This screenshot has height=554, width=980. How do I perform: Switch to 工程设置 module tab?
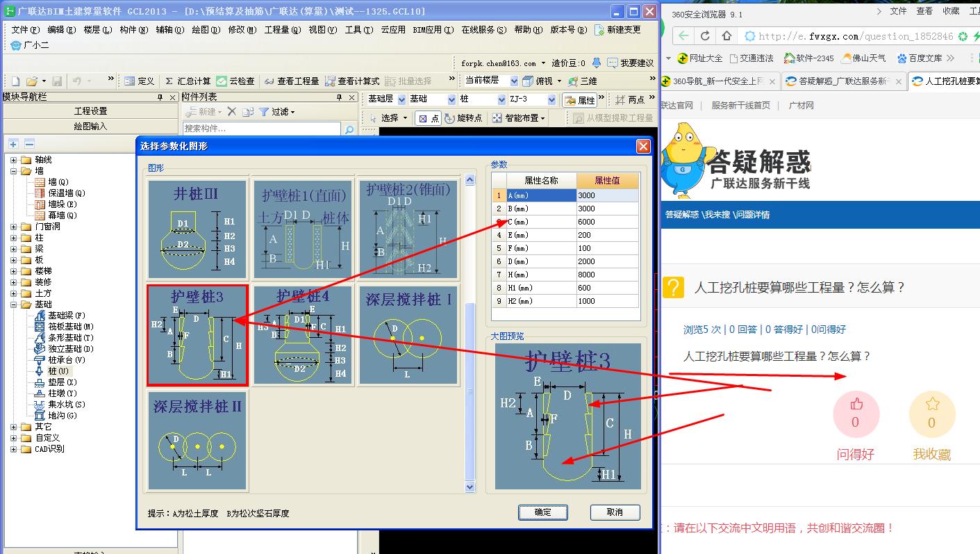click(91, 111)
